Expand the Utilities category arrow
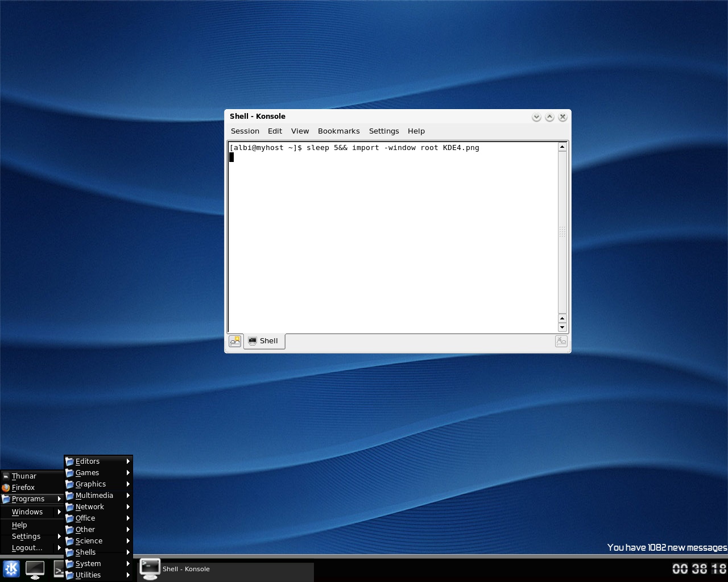The height and width of the screenshot is (582, 728). tap(128, 575)
